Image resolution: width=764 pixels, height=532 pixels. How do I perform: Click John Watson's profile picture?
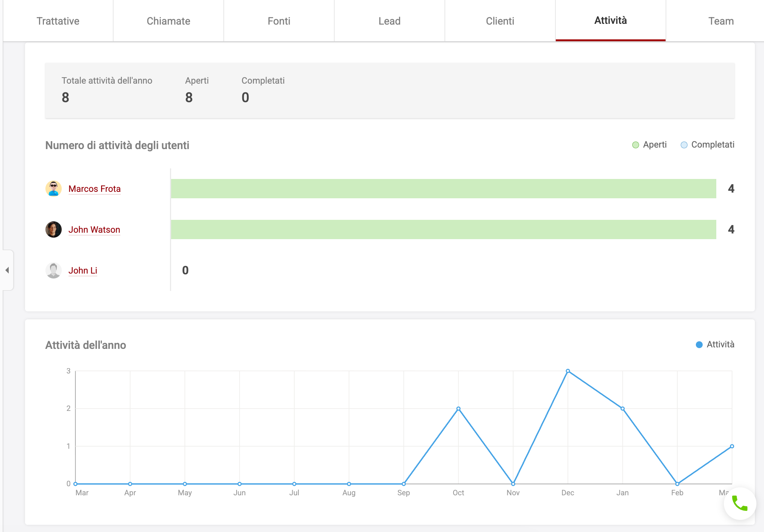[x=53, y=229]
